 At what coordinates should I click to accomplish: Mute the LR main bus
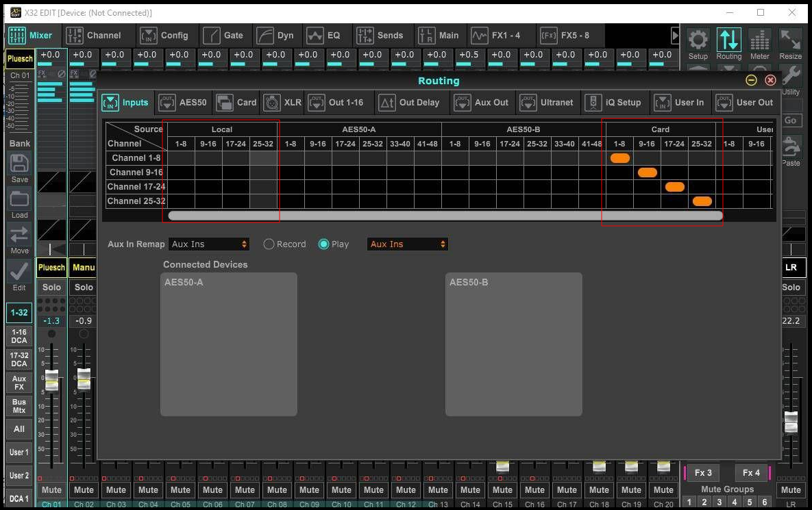pyautogui.click(x=791, y=490)
